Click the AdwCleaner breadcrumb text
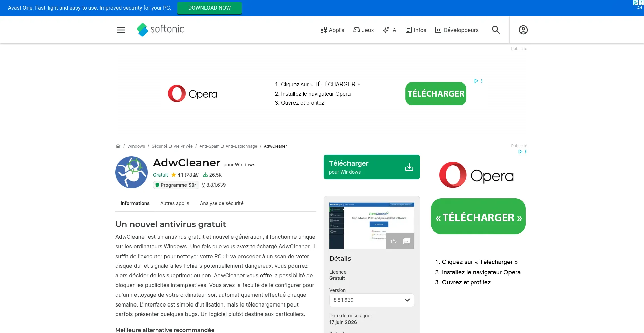 tap(275, 146)
